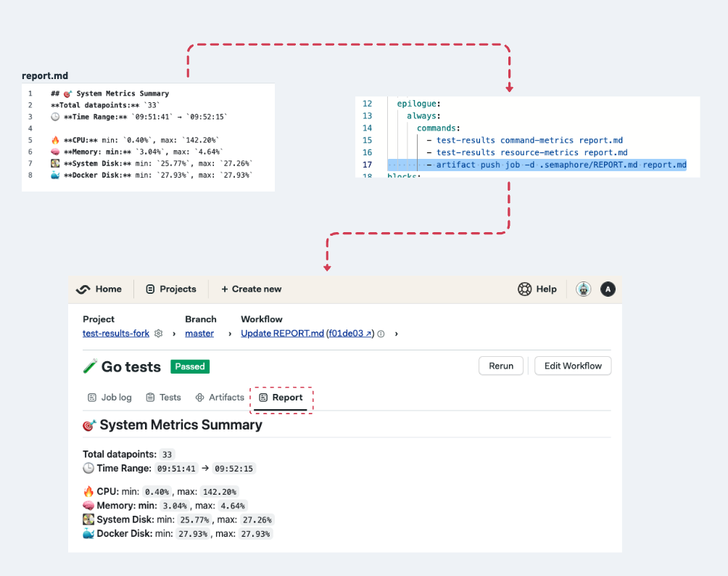The width and height of the screenshot is (728, 576).
Task: Switch to the Job log tab
Action: [x=109, y=397]
